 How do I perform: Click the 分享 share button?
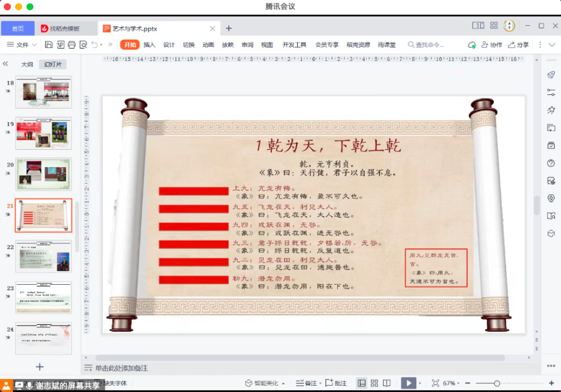point(518,45)
